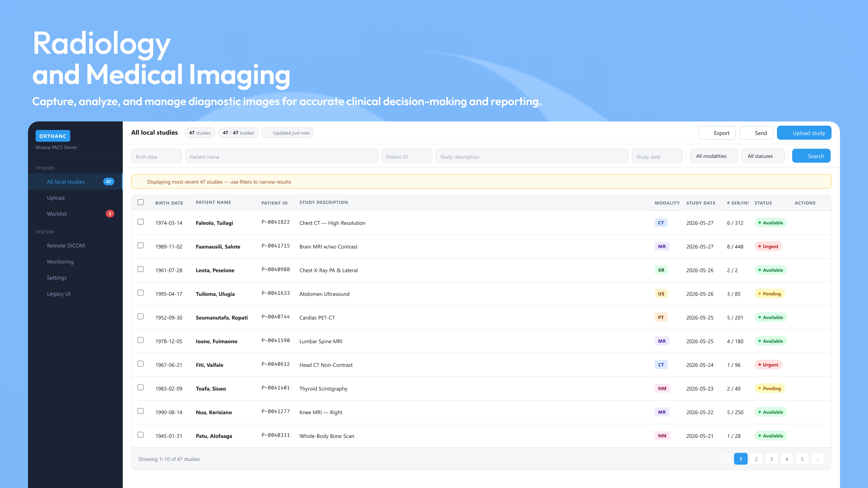Image resolution: width=868 pixels, height=488 pixels.
Task: Jump to page 3 in pagination
Action: click(x=771, y=459)
